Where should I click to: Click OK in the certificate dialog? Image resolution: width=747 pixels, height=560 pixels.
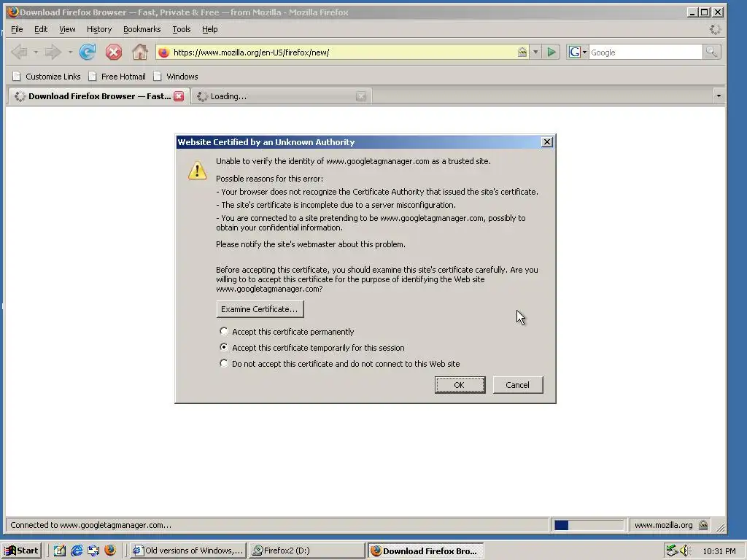460,385
